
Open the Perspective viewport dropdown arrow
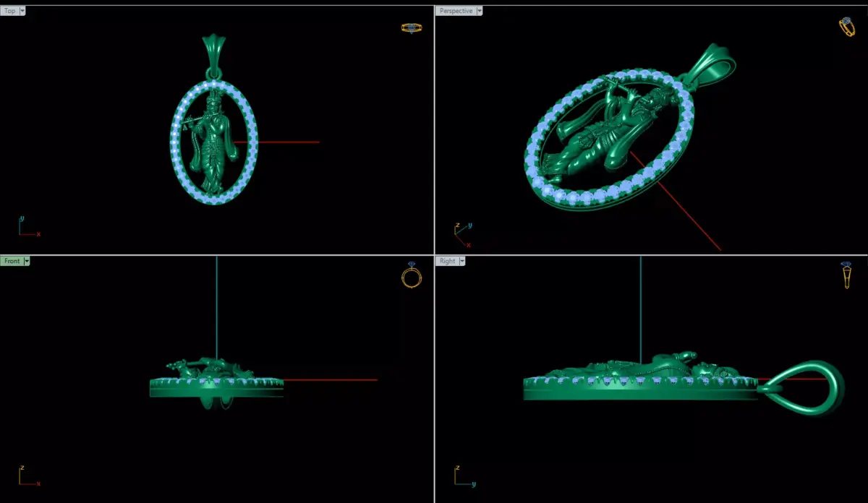click(479, 11)
